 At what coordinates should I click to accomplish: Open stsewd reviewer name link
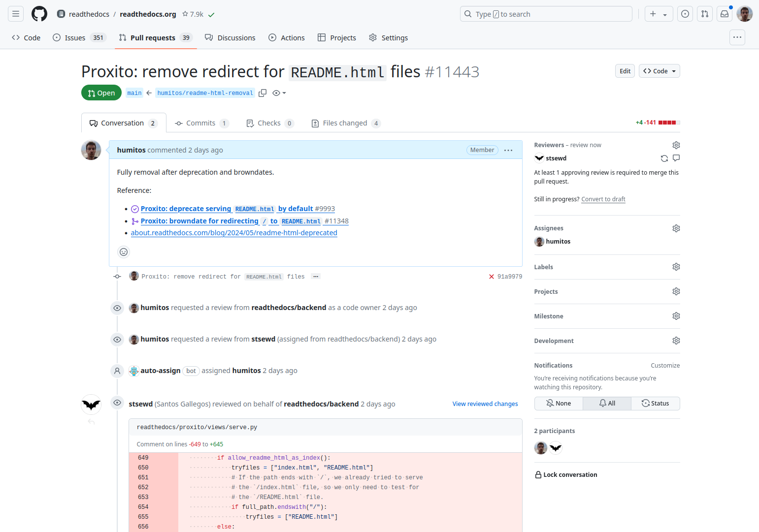tap(556, 158)
